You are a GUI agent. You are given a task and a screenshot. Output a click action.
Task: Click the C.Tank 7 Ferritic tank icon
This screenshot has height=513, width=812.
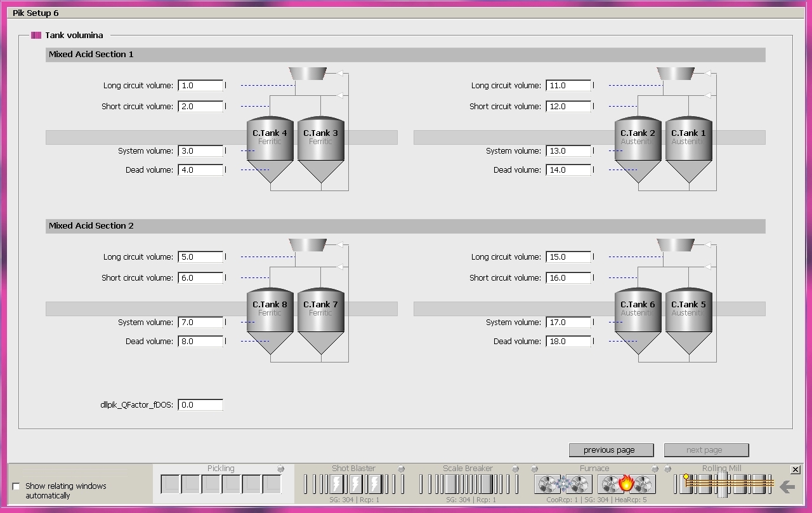tap(320, 321)
